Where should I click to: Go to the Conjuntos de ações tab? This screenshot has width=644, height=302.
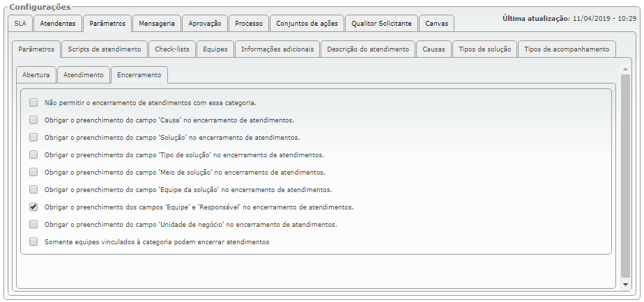pyautogui.click(x=307, y=24)
